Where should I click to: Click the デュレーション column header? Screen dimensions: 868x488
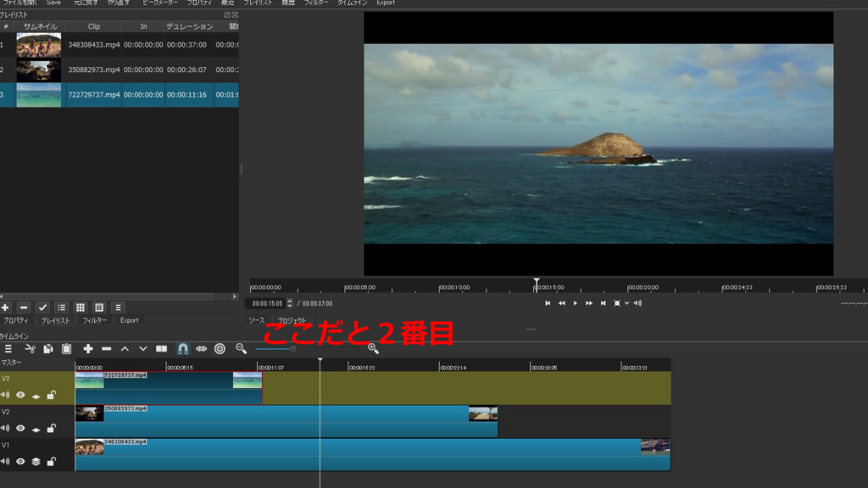point(189,26)
